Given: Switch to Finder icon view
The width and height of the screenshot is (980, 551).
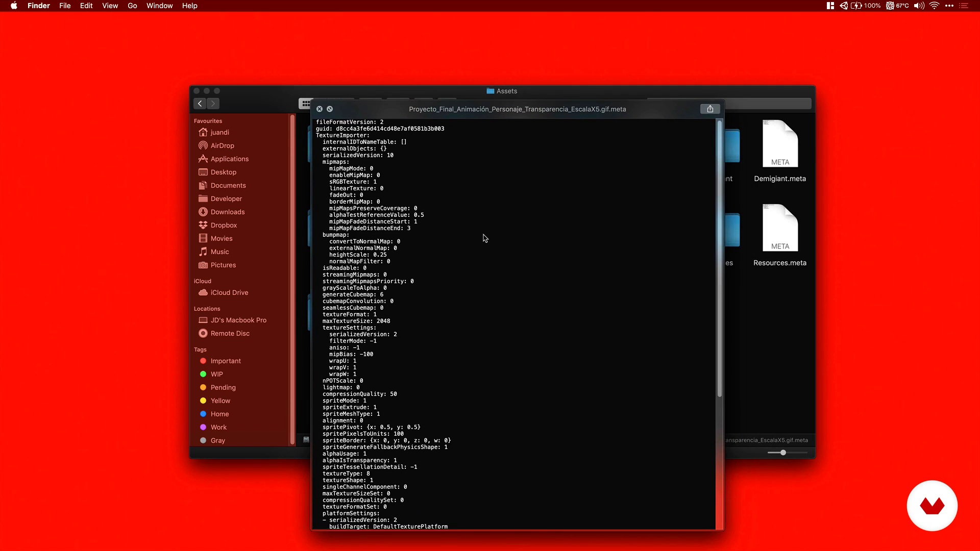Looking at the screenshot, I should [305, 104].
